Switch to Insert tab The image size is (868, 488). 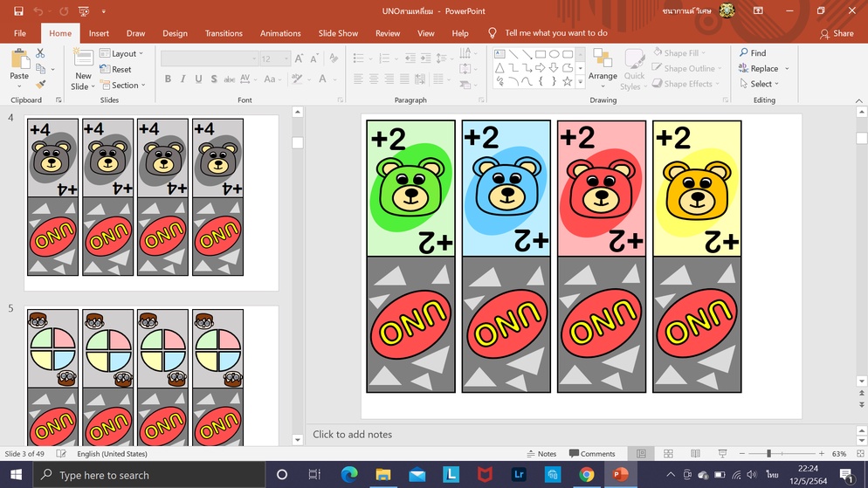99,33
